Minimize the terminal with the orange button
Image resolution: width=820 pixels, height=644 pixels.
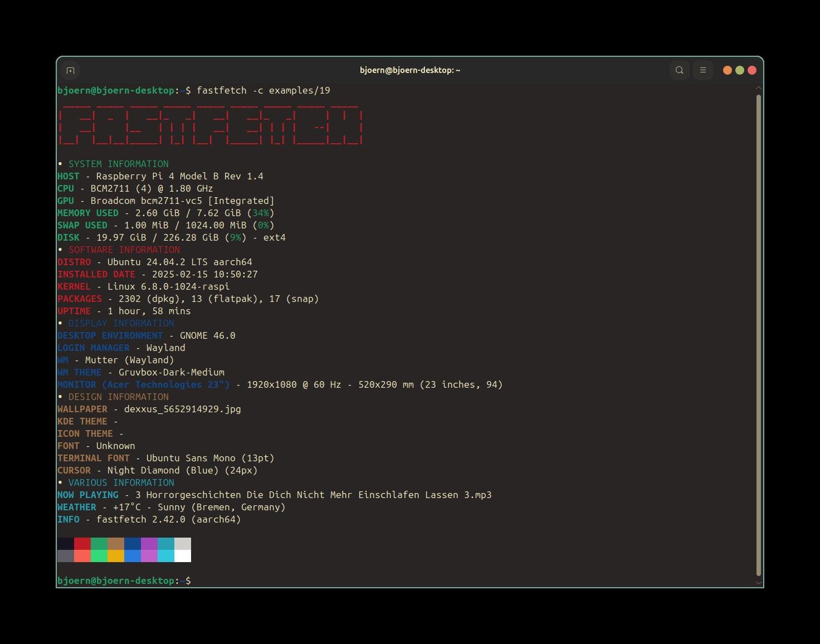[728, 70]
